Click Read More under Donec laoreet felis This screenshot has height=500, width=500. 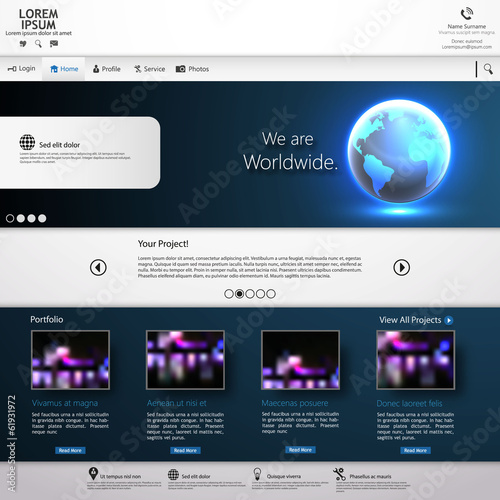pos(415,450)
